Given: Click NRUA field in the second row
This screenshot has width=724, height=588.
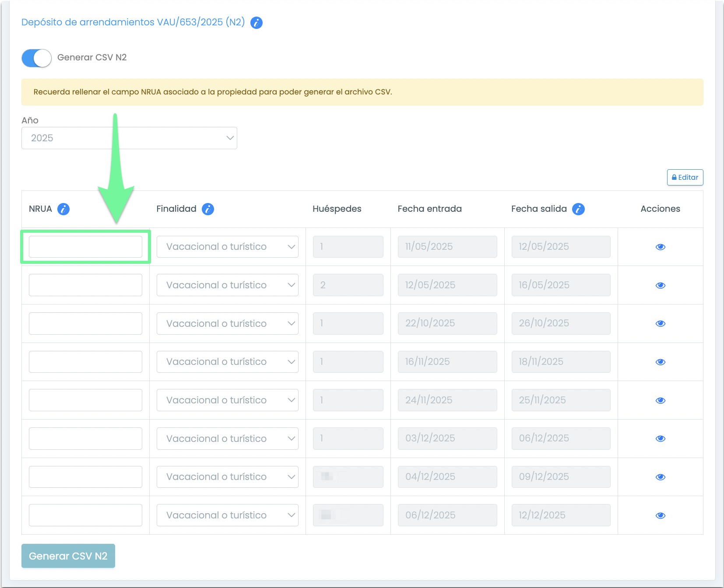Looking at the screenshot, I should [x=85, y=285].
